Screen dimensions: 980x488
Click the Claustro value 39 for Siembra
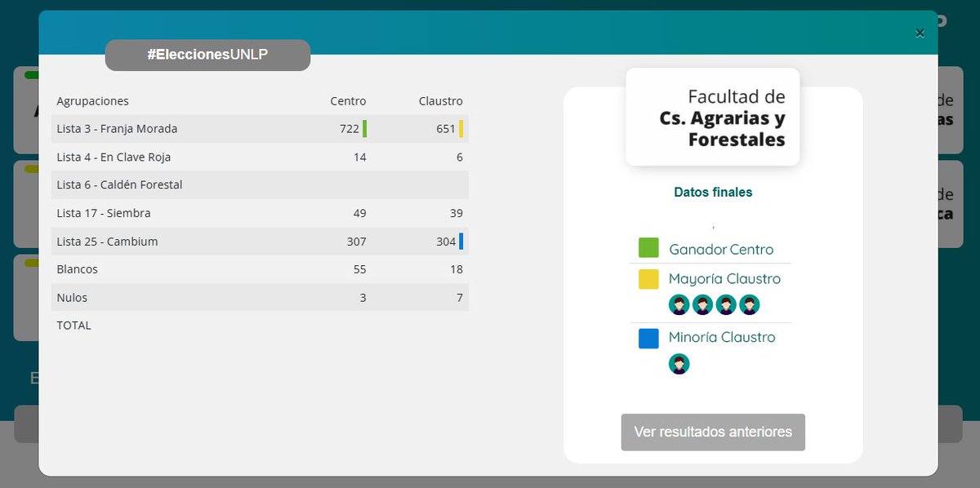(456, 213)
